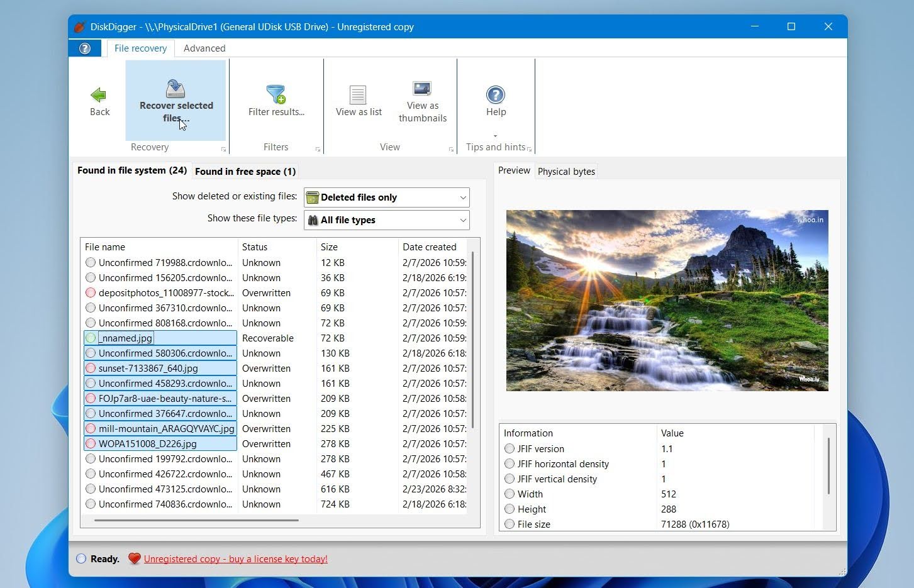Expand the Filters group launcher
914x588 pixels.
pos(318,150)
